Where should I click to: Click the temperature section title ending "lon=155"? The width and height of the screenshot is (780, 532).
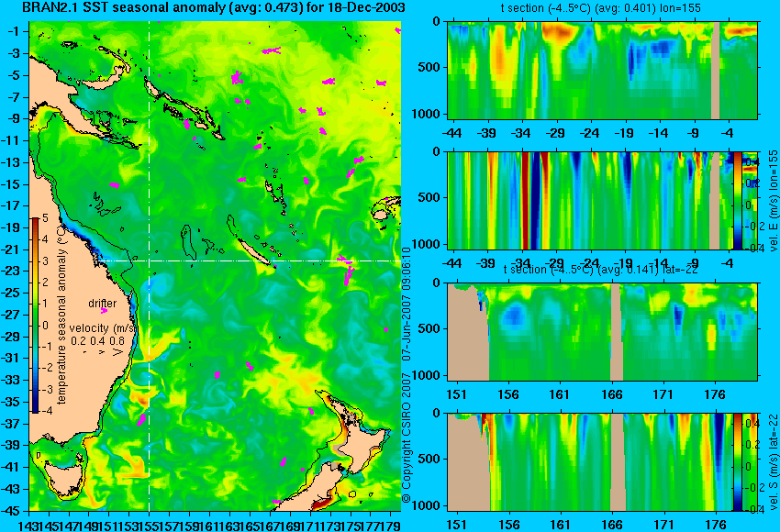(x=603, y=8)
